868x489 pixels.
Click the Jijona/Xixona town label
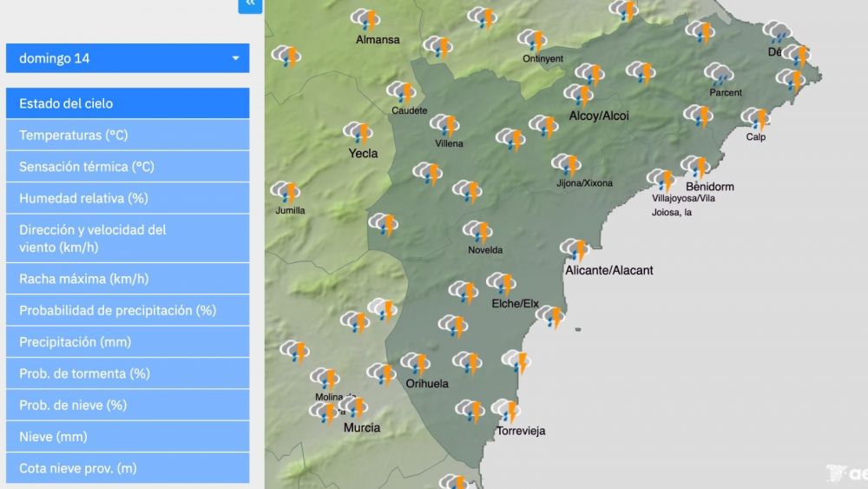pyautogui.click(x=584, y=183)
